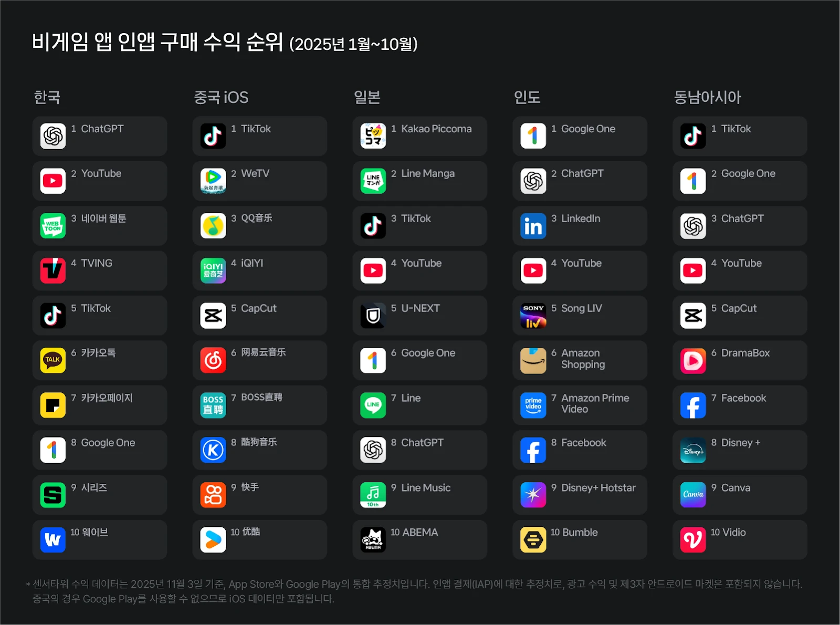
Task: Click the 중국 iOS column heading
Action: (221, 97)
